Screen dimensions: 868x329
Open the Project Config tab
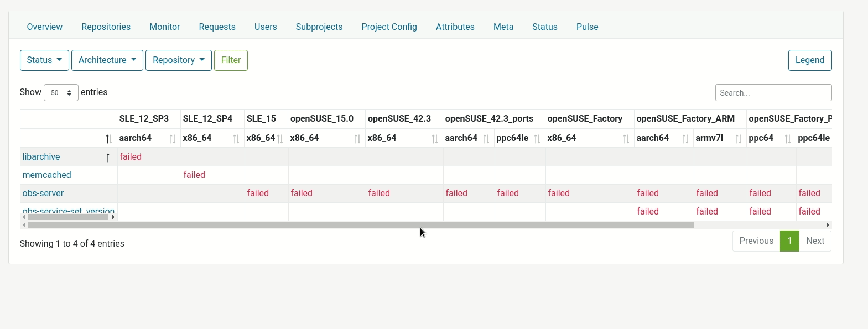[389, 27]
